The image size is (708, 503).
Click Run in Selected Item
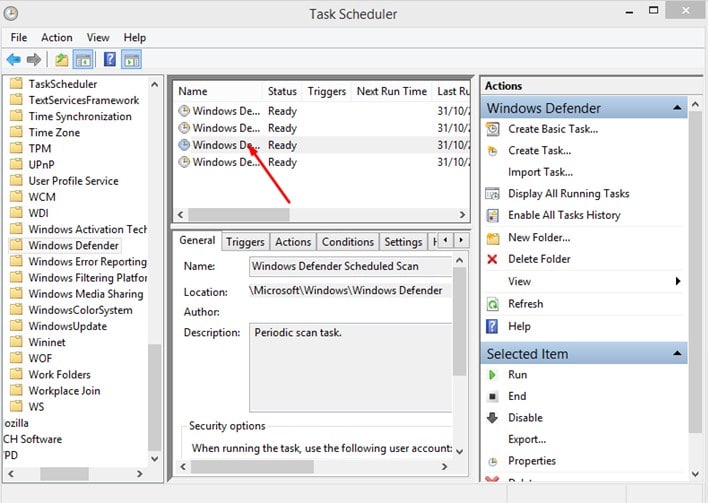point(517,375)
